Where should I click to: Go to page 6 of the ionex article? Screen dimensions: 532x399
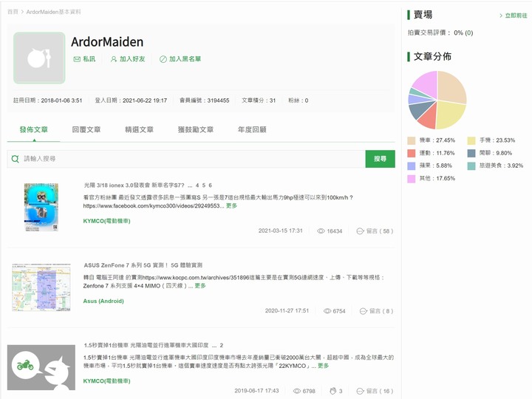[211, 185]
